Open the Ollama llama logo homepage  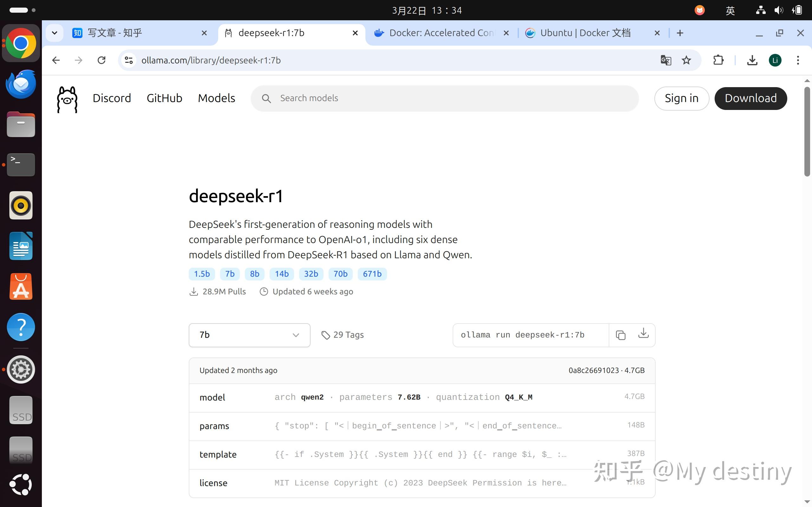click(67, 98)
